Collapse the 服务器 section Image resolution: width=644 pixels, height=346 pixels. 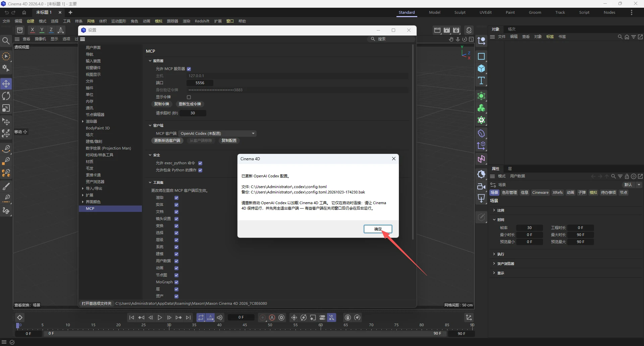tap(150, 61)
